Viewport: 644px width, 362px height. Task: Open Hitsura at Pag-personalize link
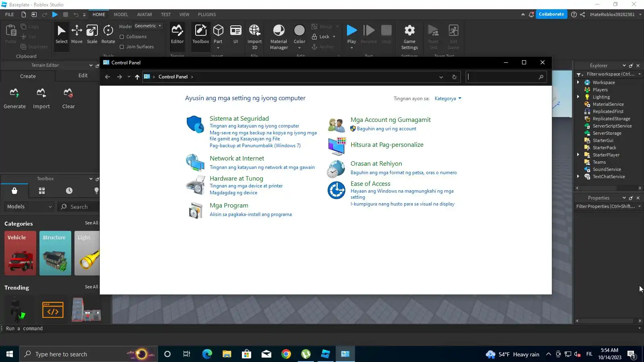click(x=387, y=145)
